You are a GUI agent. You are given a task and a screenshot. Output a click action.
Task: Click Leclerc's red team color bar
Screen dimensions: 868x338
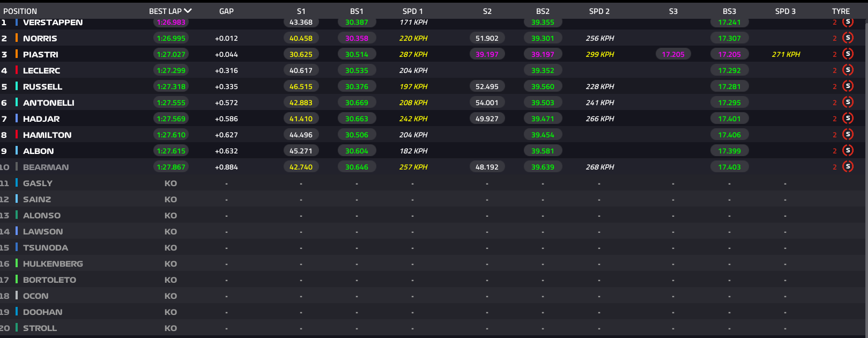point(17,70)
